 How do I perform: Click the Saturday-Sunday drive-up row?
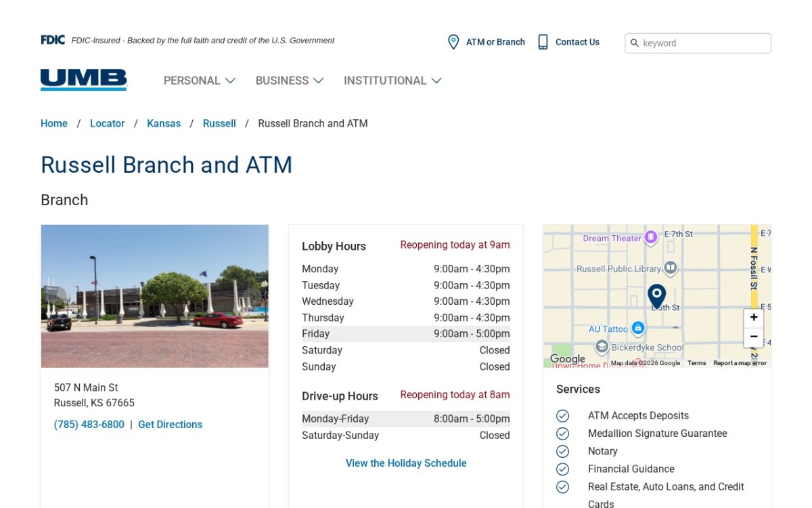click(406, 436)
